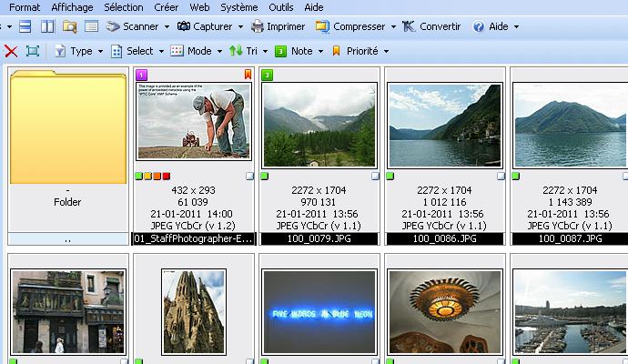This screenshot has width=628, height=364.
Task: Open the Capturer dropdown arrow
Action: [240, 26]
